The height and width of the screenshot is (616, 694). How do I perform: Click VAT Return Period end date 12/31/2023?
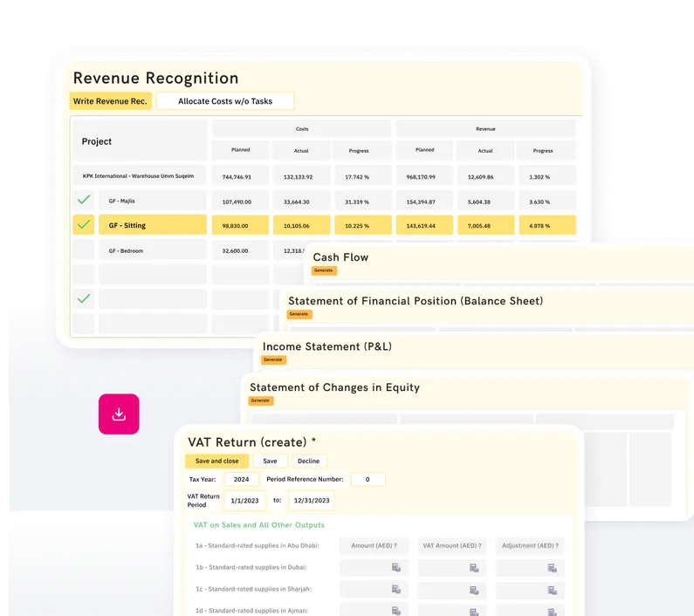pyautogui.click(x=312, y=501)
